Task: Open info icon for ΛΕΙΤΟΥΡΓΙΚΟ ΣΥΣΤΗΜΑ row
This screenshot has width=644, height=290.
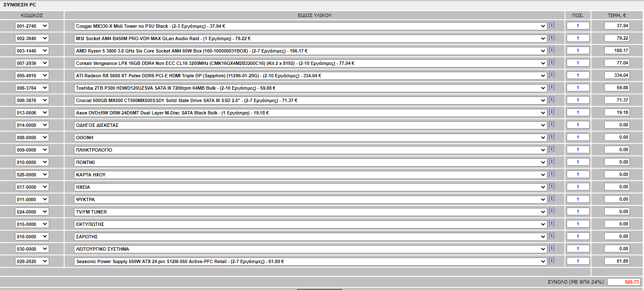Action: [552, 248]
